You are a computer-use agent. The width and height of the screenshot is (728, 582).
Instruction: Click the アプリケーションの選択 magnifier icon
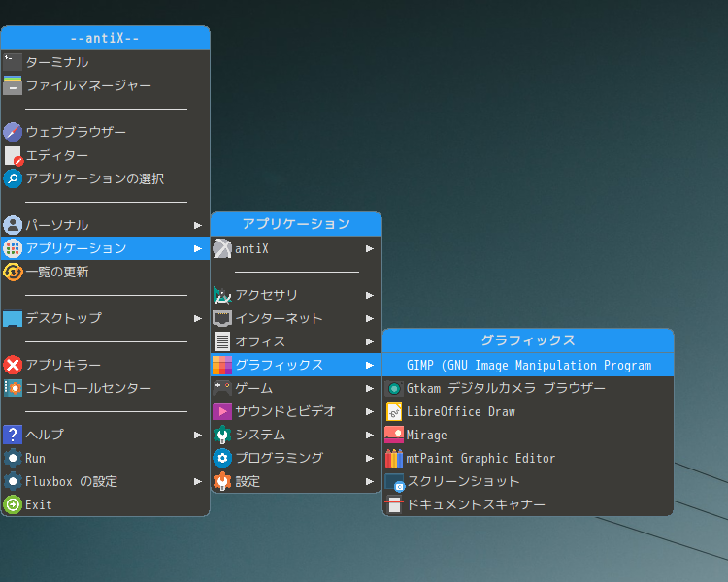[x=13, y=178]
